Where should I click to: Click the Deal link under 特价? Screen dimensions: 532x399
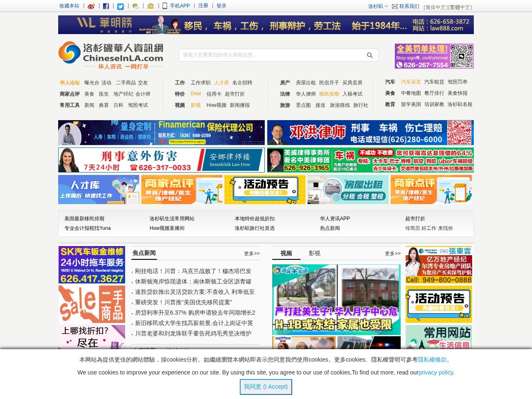click(x=196, y=94)
